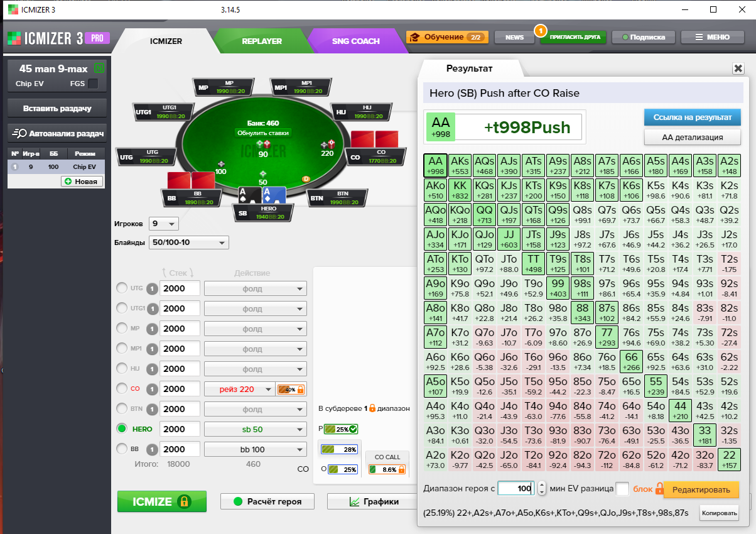Click the BB red face-down cards
Image resolution: width=756 pixels, height=534 pixels.
[191, 181]
